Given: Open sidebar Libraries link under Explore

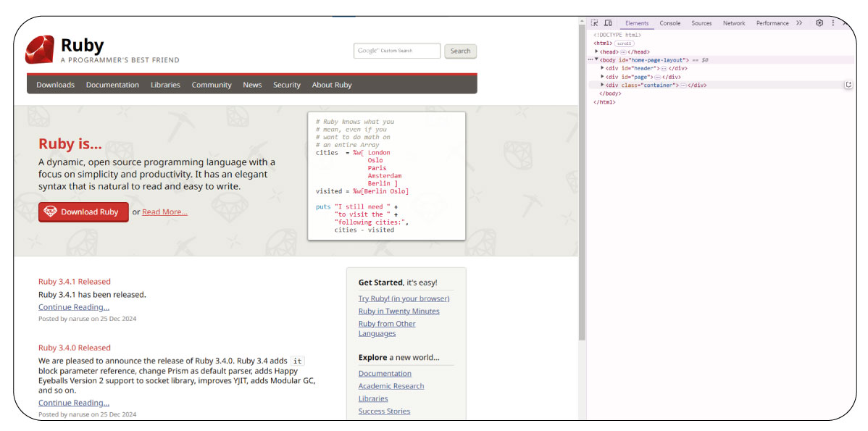Looking at the screenshot, I should coord(373,399).
